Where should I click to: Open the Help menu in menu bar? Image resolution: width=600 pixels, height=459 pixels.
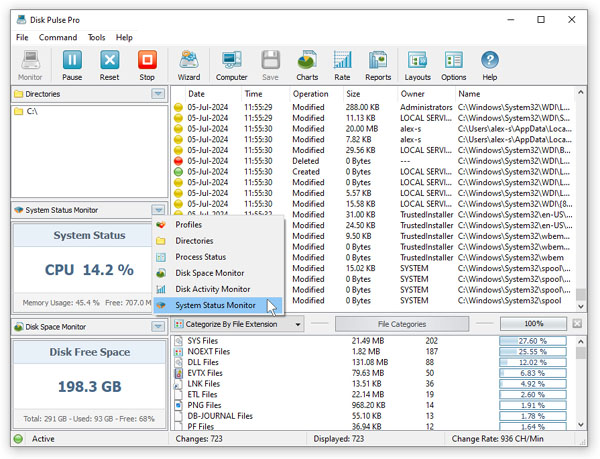124,37
